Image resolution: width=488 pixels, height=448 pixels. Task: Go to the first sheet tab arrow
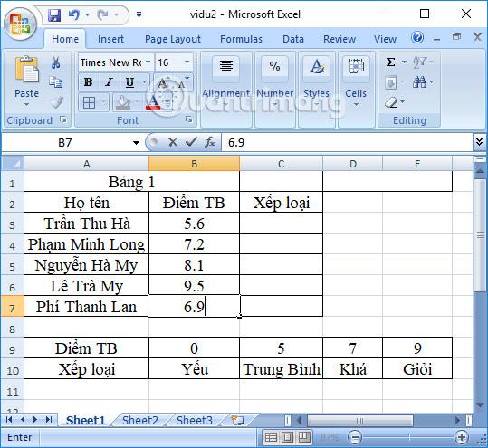click(9, 420)
